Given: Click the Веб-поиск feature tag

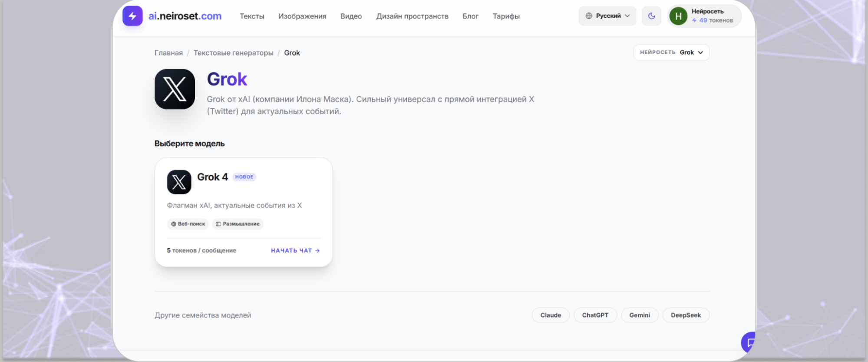Looking at the screenshot, I should pos(188,224).
